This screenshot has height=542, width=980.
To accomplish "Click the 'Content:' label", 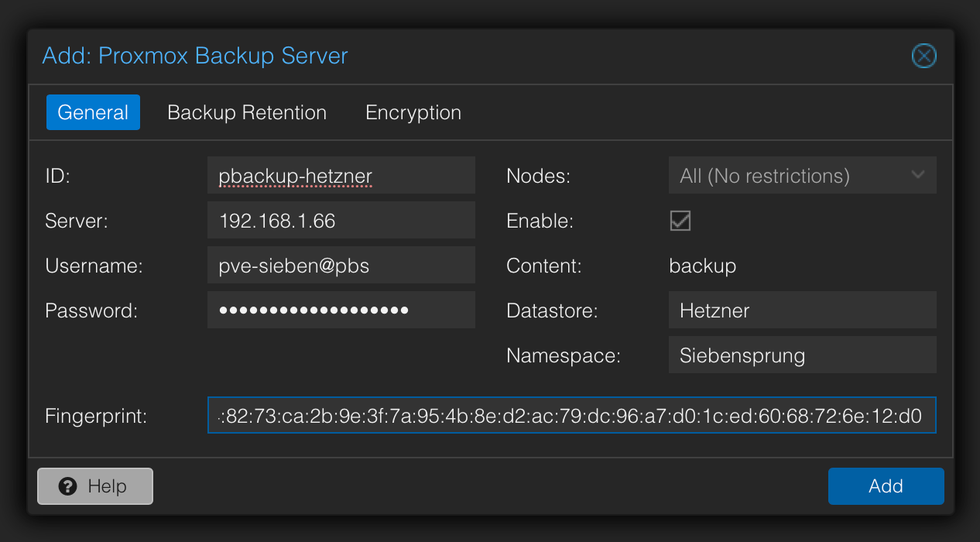I will (x=543, y=266).
